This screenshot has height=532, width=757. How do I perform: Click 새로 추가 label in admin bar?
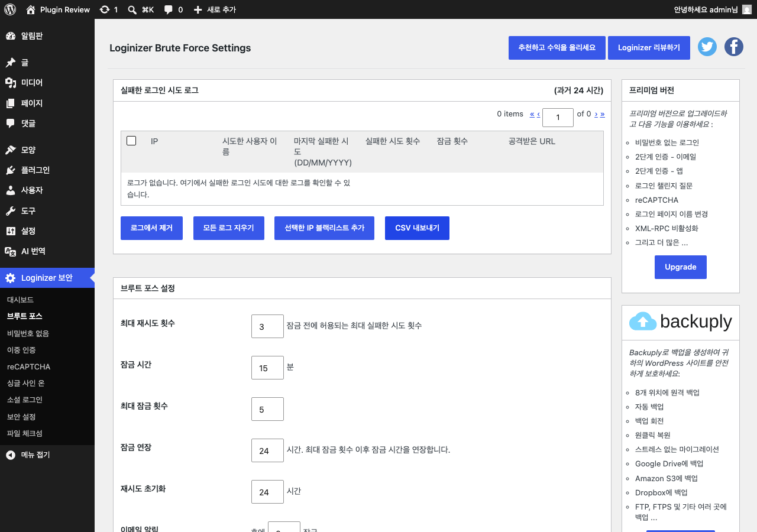coord(221,9)
